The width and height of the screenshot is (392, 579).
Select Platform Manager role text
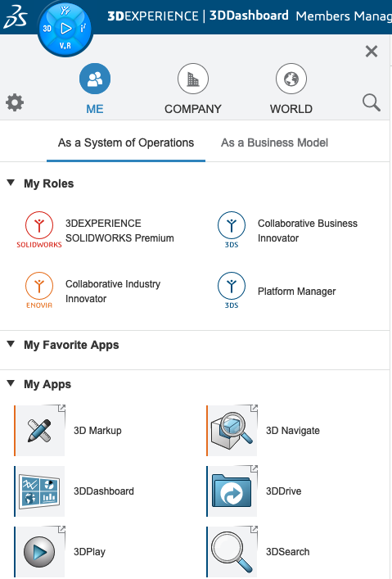(x=297, y=292)
